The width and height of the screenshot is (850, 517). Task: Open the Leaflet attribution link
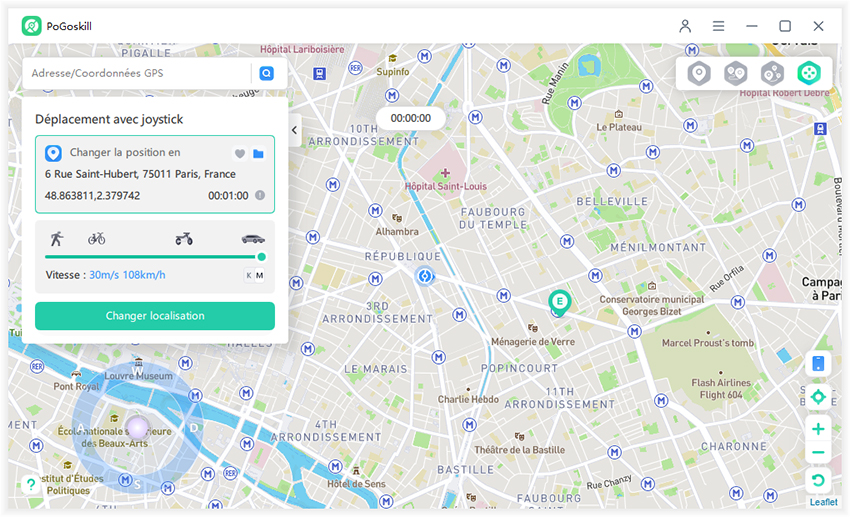pyautogui.click(x=823, y=502)
